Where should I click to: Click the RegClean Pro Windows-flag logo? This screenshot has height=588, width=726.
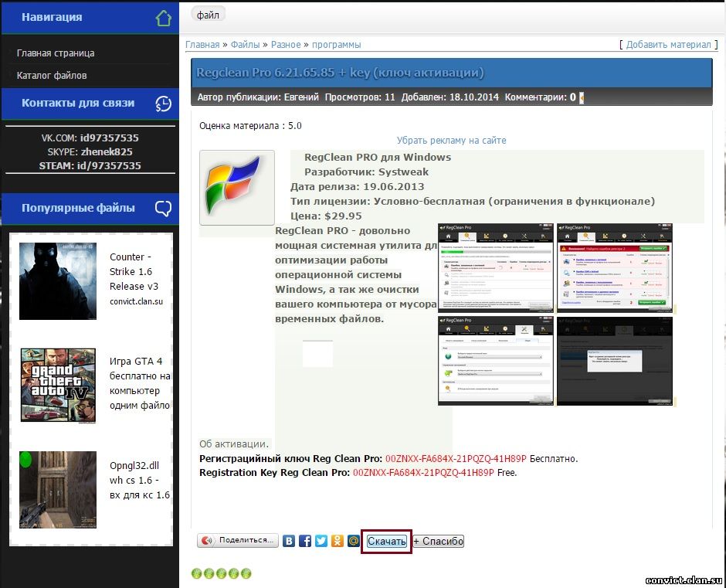[237, 188]
